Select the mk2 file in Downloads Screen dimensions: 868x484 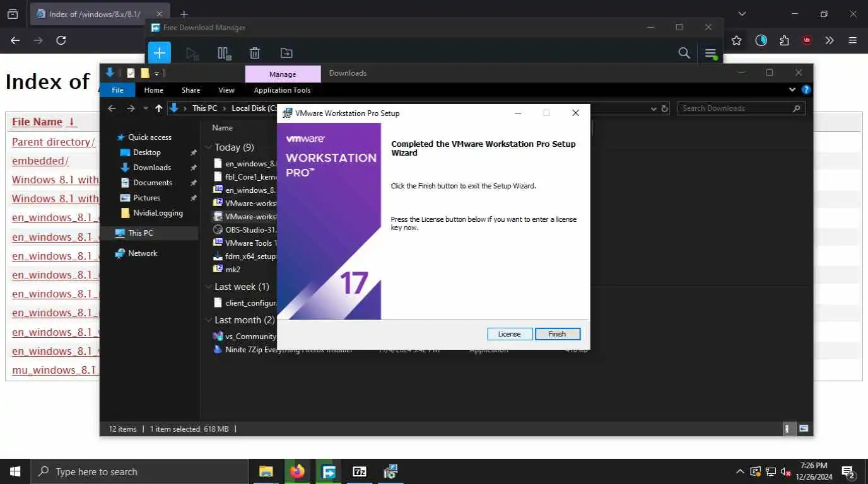[x=233, y=270]
